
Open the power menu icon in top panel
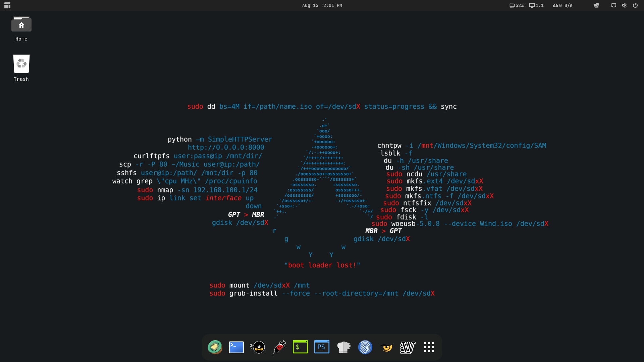[635, 5]
